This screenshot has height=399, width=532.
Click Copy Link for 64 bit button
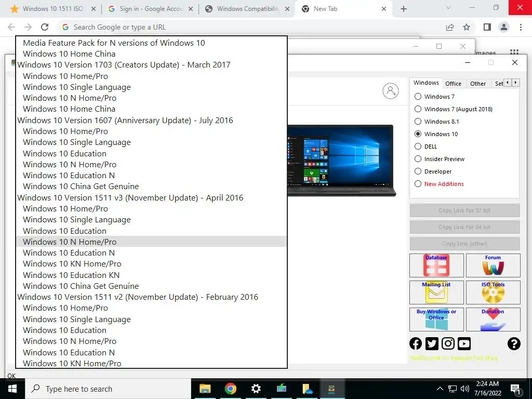[464, 227]
